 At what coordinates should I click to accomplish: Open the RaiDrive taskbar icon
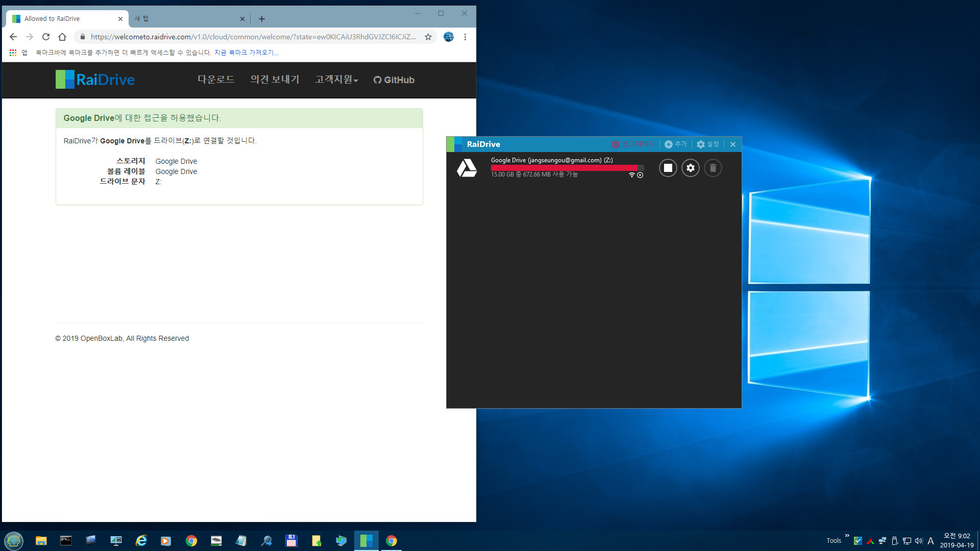[366, 541]
